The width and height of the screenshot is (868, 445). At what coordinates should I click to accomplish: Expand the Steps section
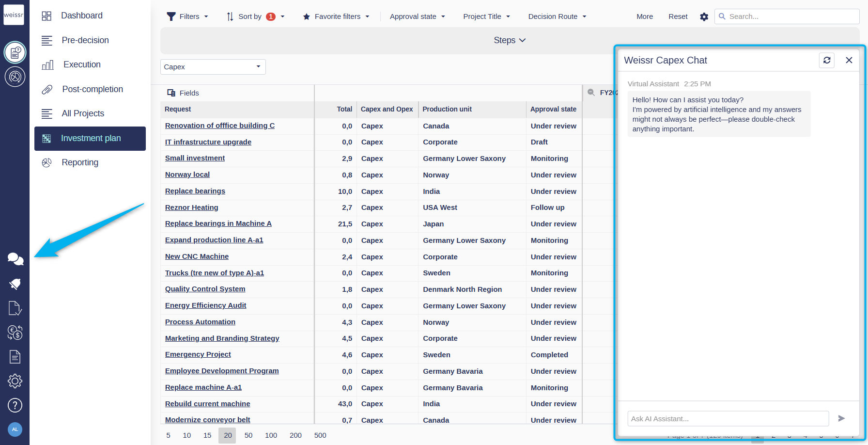coord(510,40)
